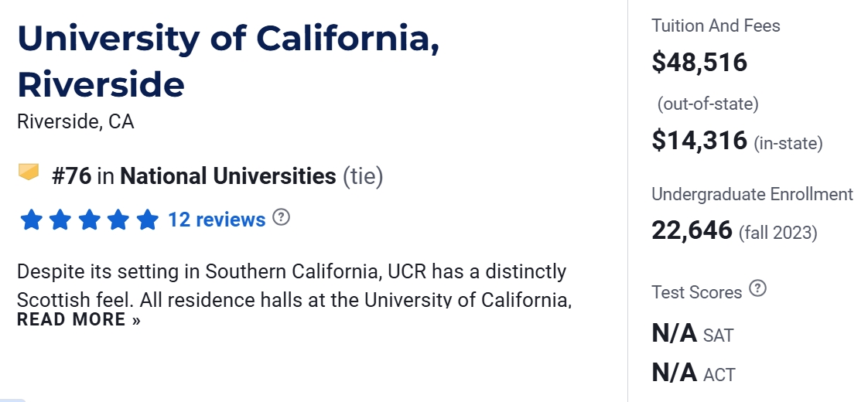868x402 pixels.
Task: Click the Tuition And Fees label
Action: point(716,26)
